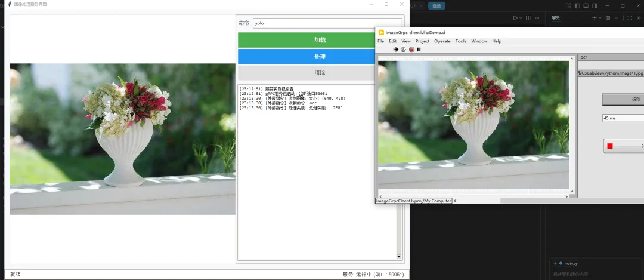Open IDE editor more actions ellipsis

pyautogui.click(x=537, y=18)
